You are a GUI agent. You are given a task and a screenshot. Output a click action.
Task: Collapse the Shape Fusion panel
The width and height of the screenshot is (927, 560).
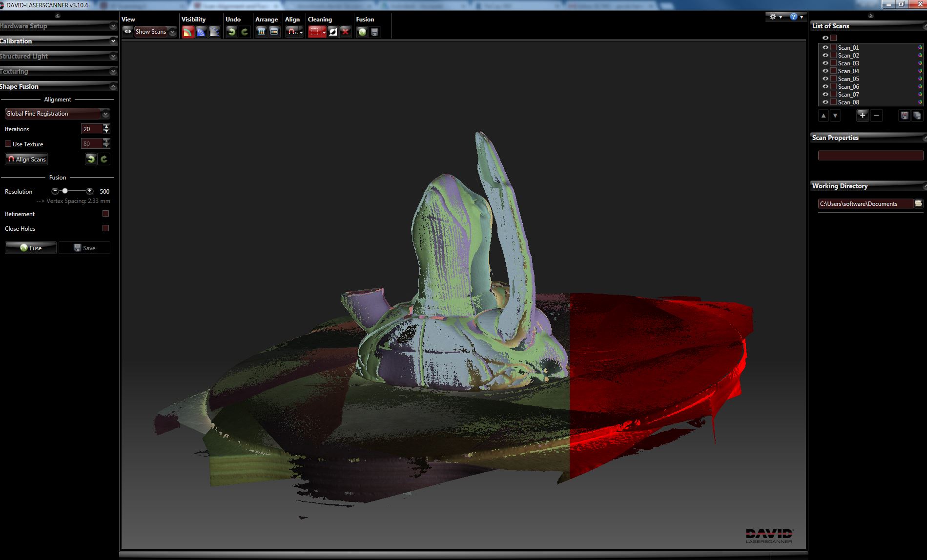click(113, 87)
